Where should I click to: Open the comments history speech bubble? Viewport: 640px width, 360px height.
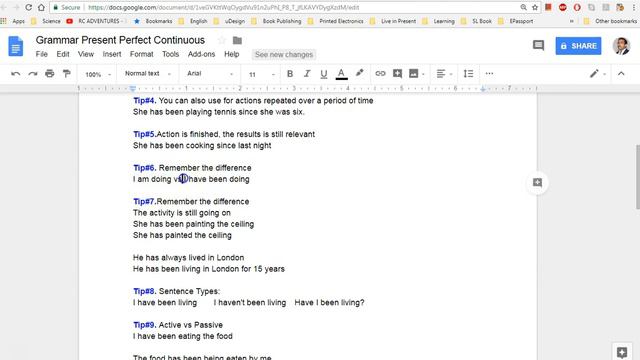(x=538, y=45)
